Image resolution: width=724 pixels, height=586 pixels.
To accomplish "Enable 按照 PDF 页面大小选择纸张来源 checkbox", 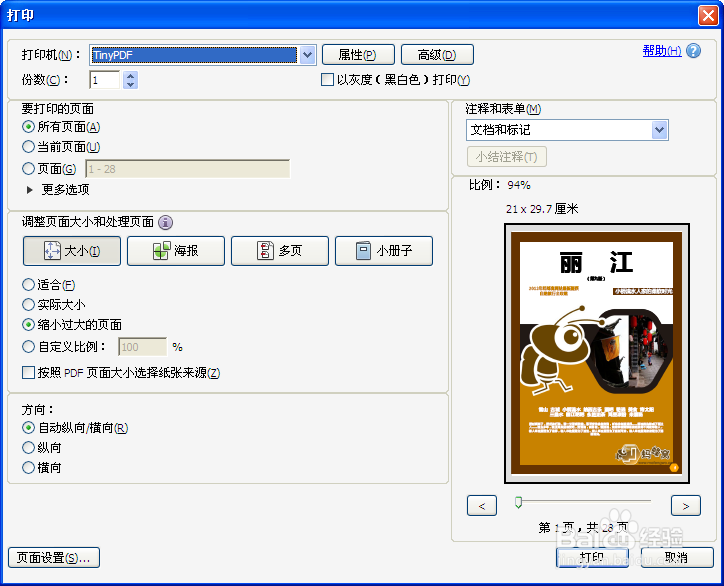I will click(29, 373).
